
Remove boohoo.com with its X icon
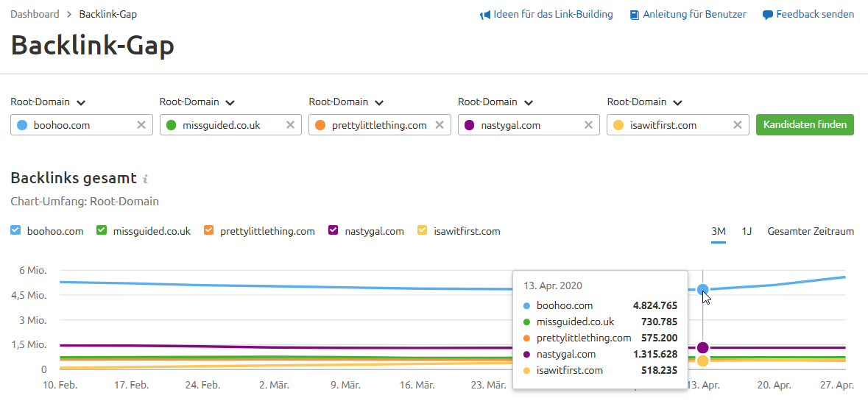(141, 125)
